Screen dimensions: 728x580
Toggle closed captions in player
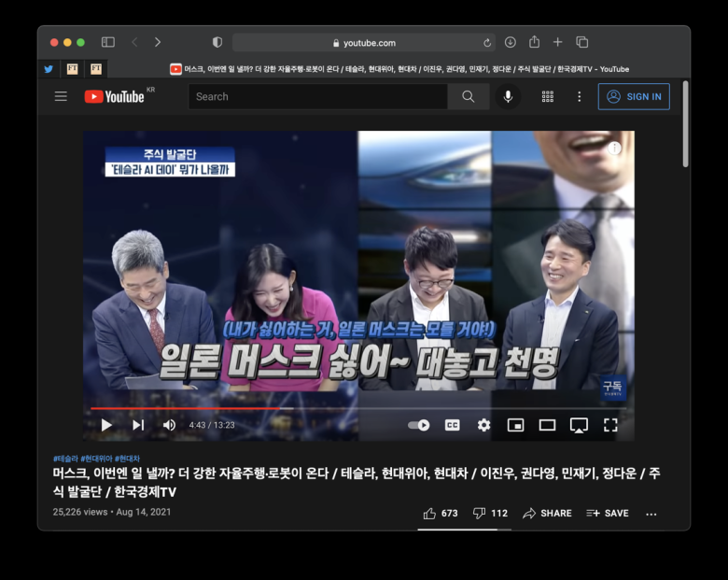pyautogui.click(x=453, y=425)
